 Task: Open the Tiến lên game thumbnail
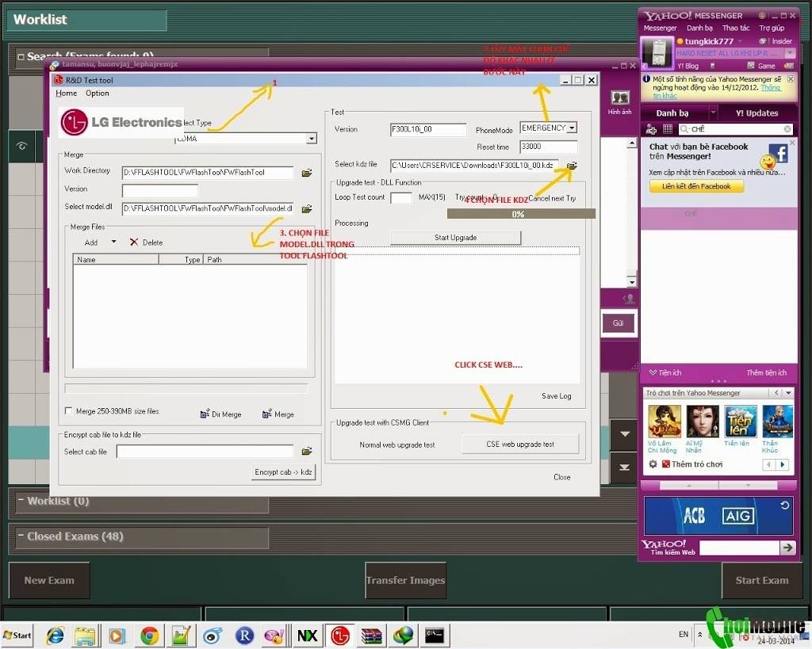(740, 422)
